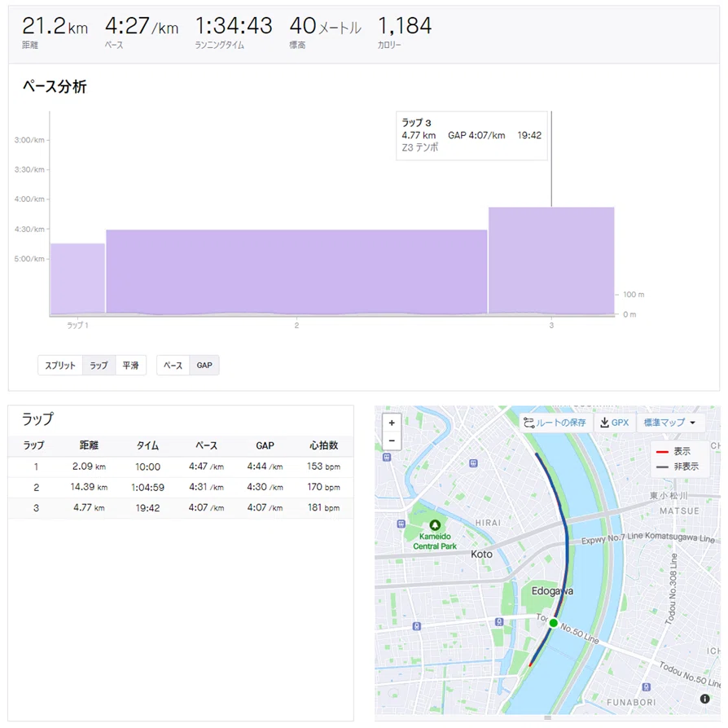Click train station icon near Hirai

tap(473, 463)
